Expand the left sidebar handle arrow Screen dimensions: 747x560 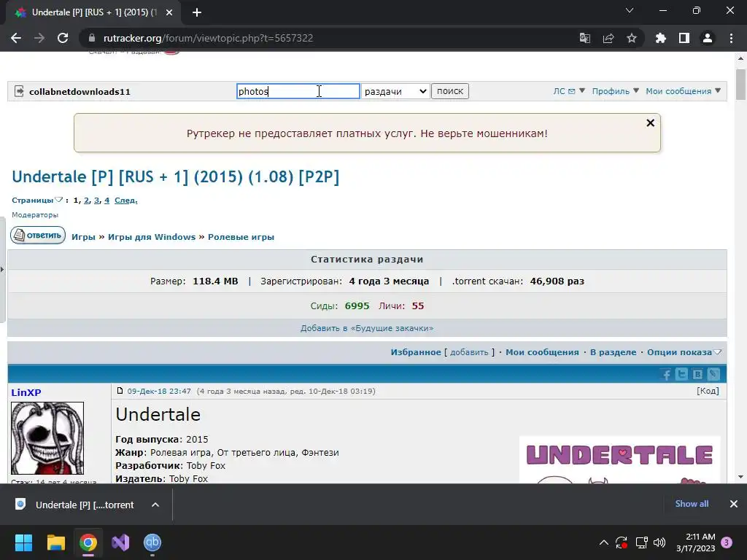[2, 269]
